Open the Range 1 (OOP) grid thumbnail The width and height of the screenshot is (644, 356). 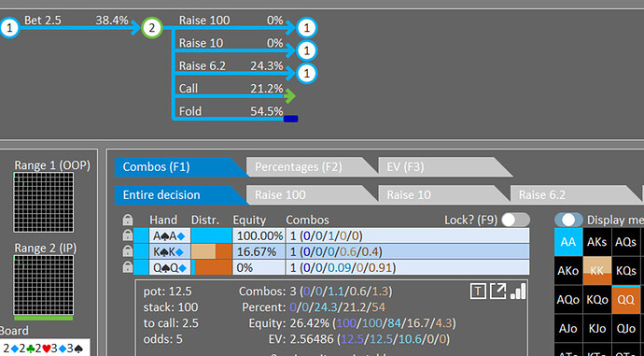pyautogui.click(x=44, y=202)
